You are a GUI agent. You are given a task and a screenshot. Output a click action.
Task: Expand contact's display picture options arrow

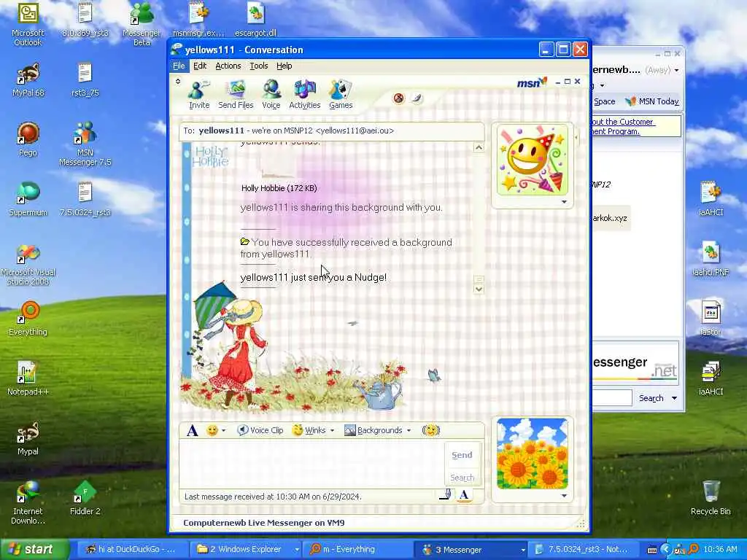(x=564, y=202)
